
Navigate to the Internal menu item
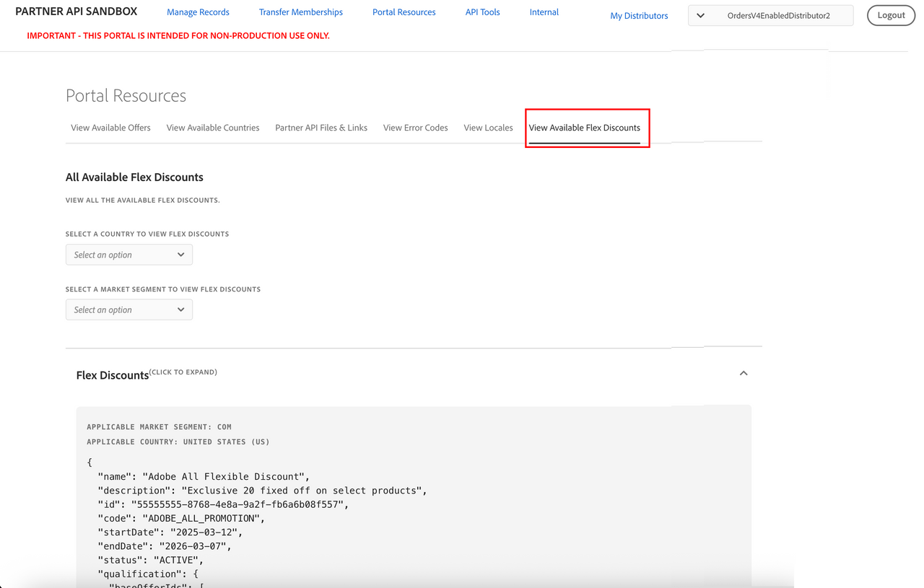544,12
